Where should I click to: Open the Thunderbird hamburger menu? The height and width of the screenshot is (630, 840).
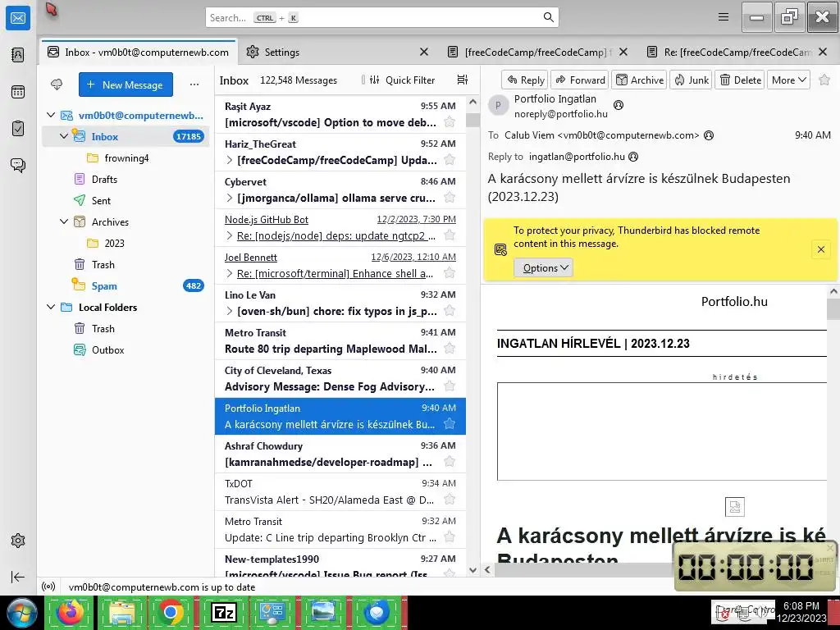(724, 17)
